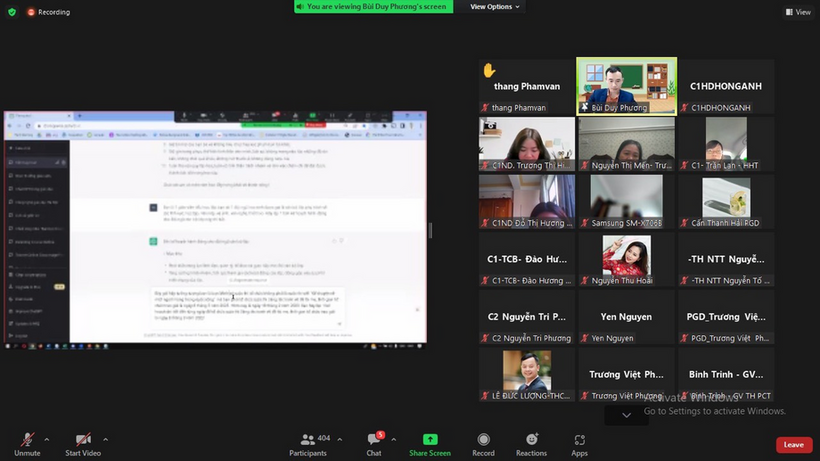This screenshot has height=461, width=820.
Task: Start recording with the Record icon
Action: coord(483,439)
